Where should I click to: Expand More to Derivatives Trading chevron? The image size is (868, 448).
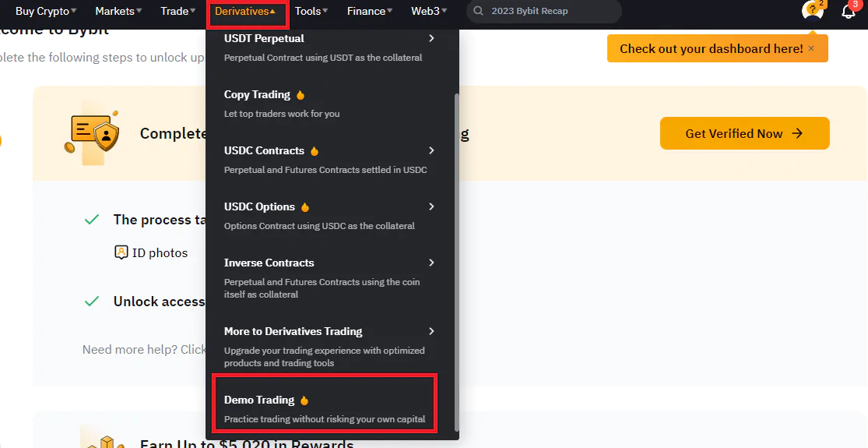click(x=431, y=331)
